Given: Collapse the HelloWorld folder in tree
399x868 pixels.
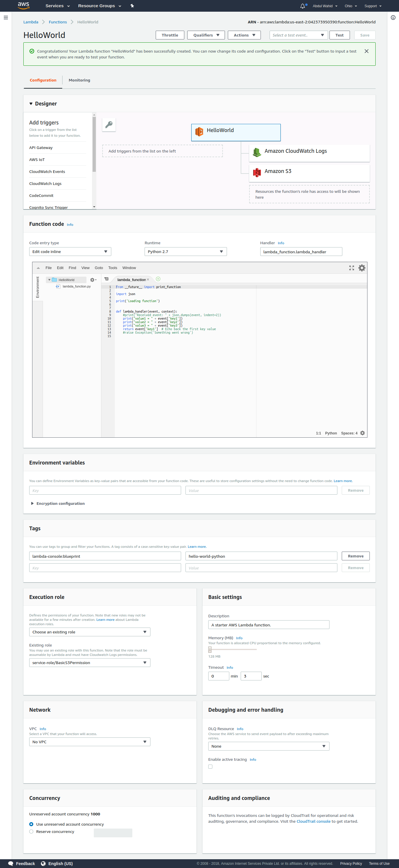Looking at the screenshot, I should click(x=49, y=280).
